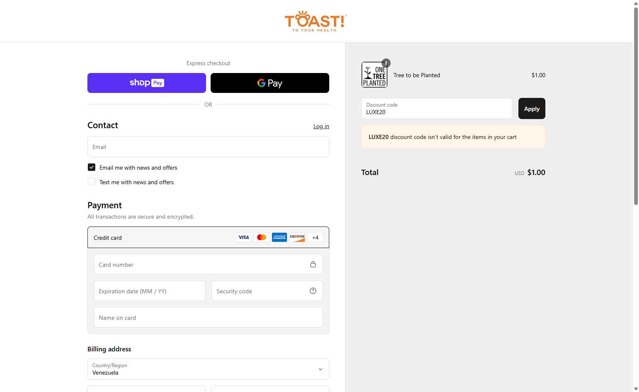Image resolution: width=639 pixels, height=392 pixels.
Task: Focus the Email input field
Action: click(x=208, y=147)
